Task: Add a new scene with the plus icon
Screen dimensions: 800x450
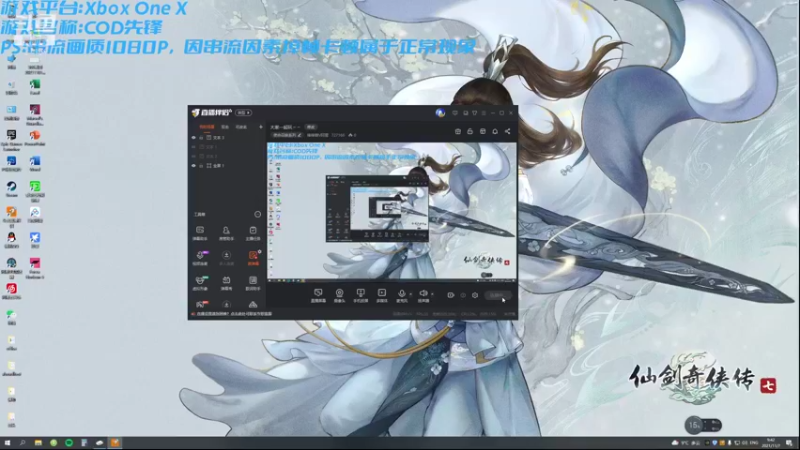Action: tap(261, 127)
